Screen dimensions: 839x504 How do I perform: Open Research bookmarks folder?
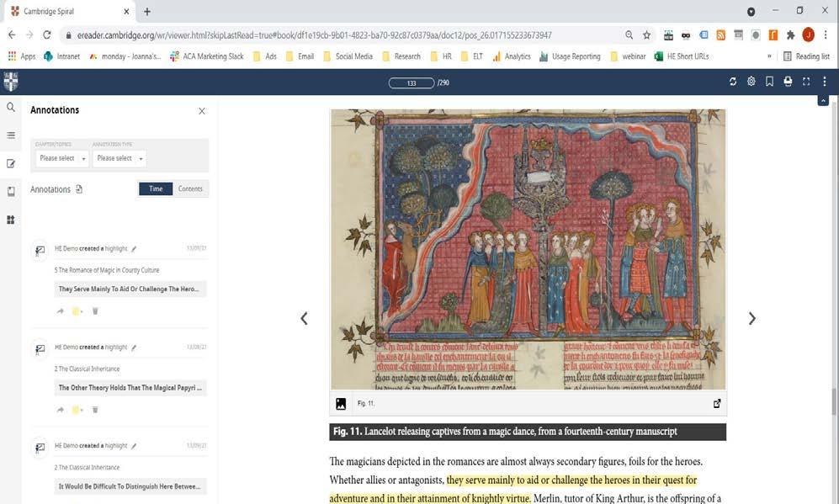point(401,56)
